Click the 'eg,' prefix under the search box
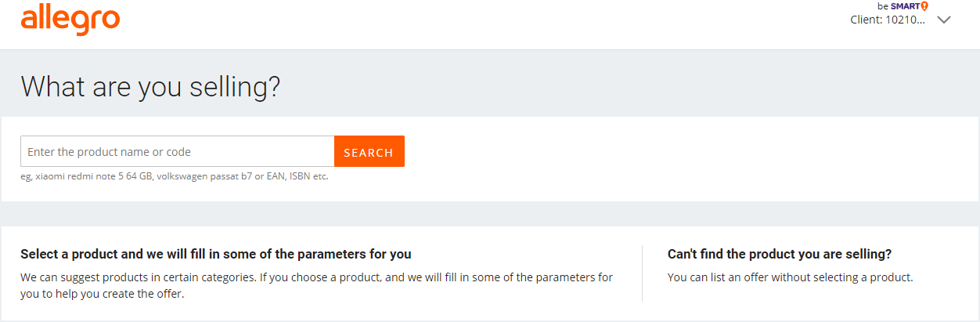Image resolution: width=980 pixels, height=322 pixels. click(x=27, y=177)
